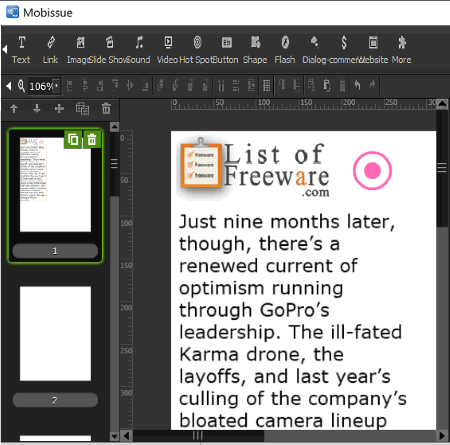Select the List of Freeware logo image
This screenshot has width=450, height=445.
(253, 168)
